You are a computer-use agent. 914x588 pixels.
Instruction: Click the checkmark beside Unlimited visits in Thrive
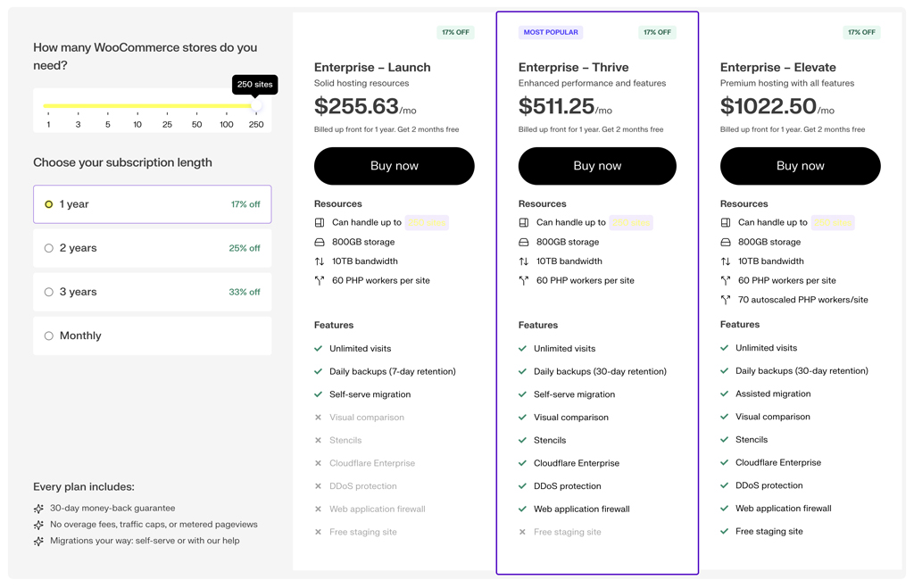point(522,348)
